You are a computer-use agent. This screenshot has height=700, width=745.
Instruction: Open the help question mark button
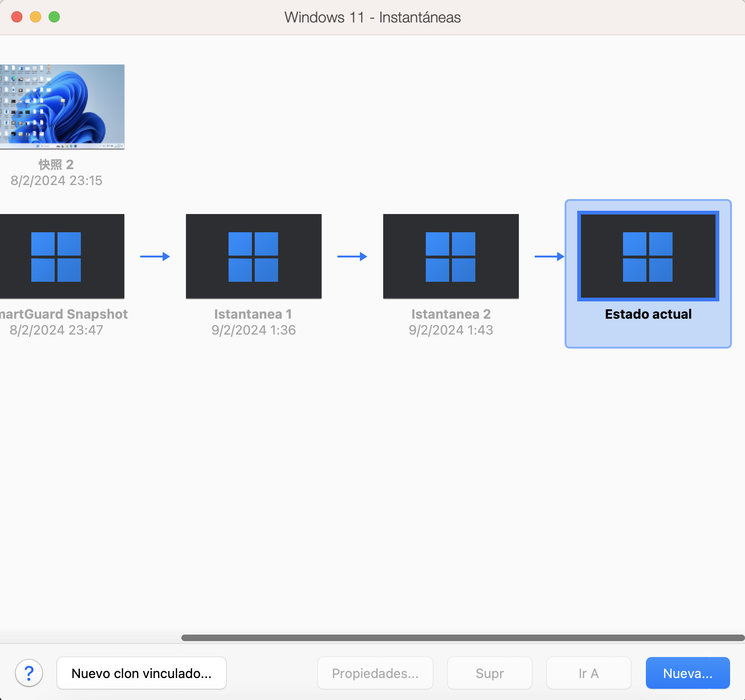pos(29,673)
